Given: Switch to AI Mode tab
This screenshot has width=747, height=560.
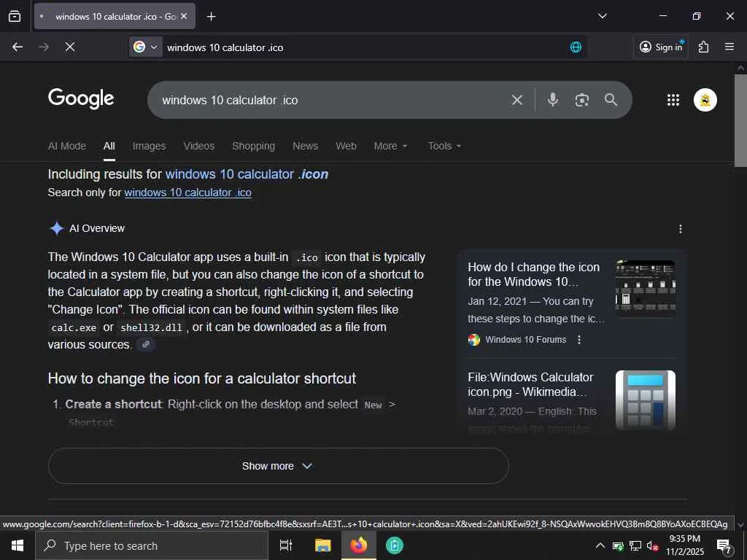Looking at the screenshot, I should pos(66,146).
